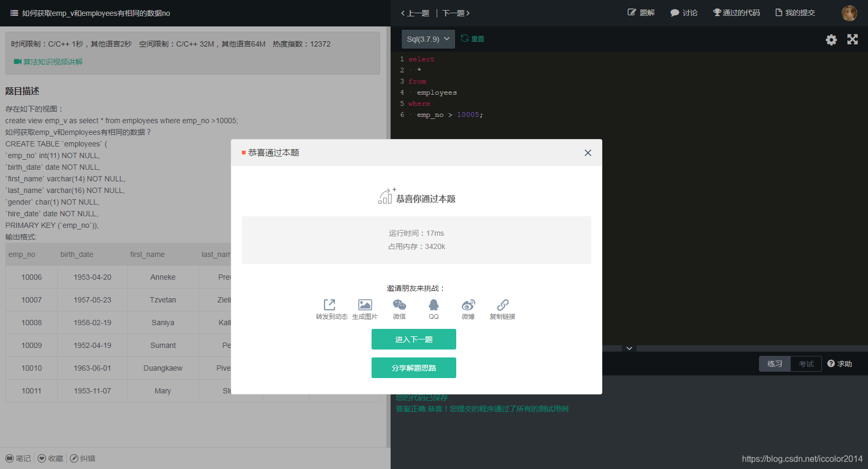868x469 pixels.
Task: Click the blog.csdn.net URL text
Action: 802,459
